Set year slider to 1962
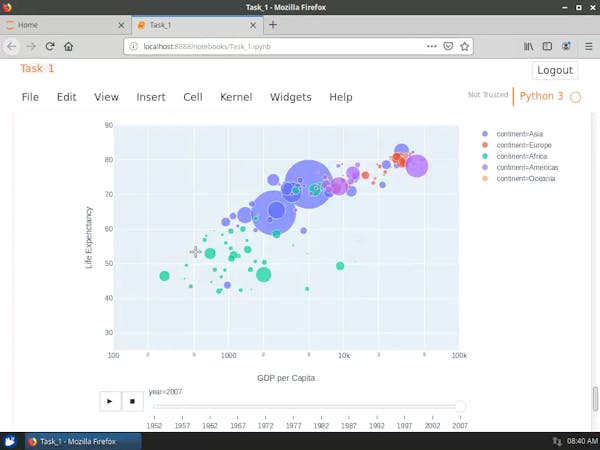The height and width of the screenshot is (450, 600). point(210,425)
